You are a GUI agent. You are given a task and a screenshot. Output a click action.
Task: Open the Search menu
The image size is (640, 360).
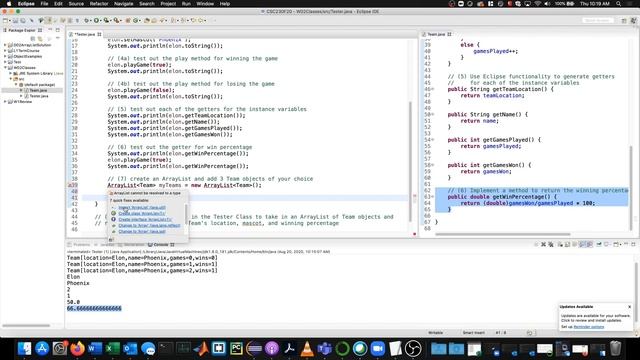point(147,4)
